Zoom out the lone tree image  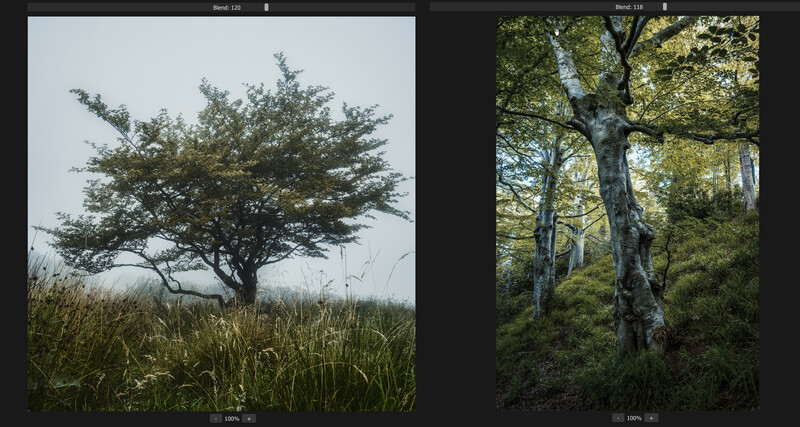click(x=216, y=418)
